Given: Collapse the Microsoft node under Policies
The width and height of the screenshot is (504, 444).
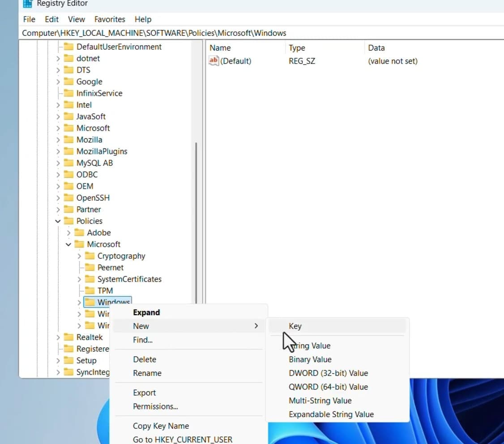Looking at the screenshot, I should pyautogui.click(x=68, y=244).
